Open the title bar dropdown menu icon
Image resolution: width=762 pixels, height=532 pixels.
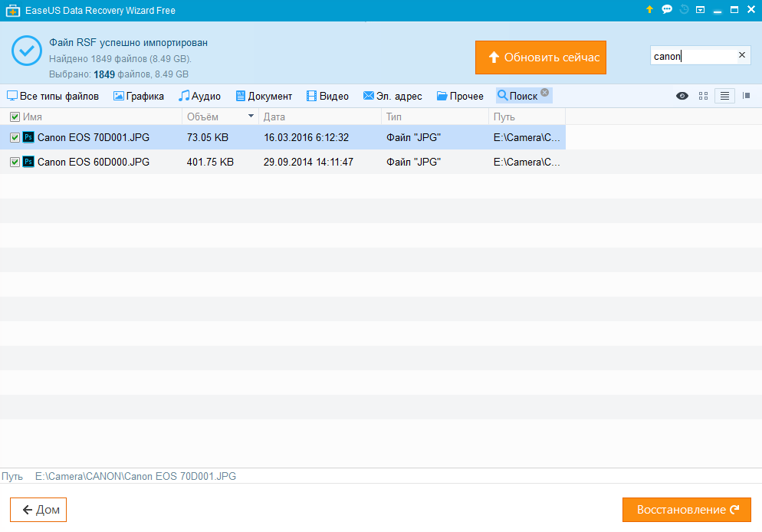(700, 10)
